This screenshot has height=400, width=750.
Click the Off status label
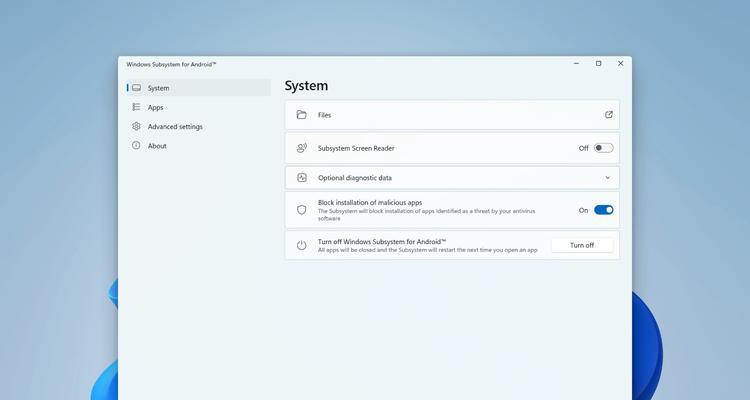584,148
